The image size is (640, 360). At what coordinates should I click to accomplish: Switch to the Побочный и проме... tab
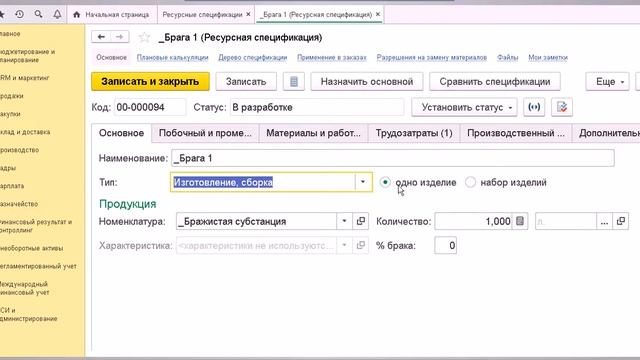(205, 133)
